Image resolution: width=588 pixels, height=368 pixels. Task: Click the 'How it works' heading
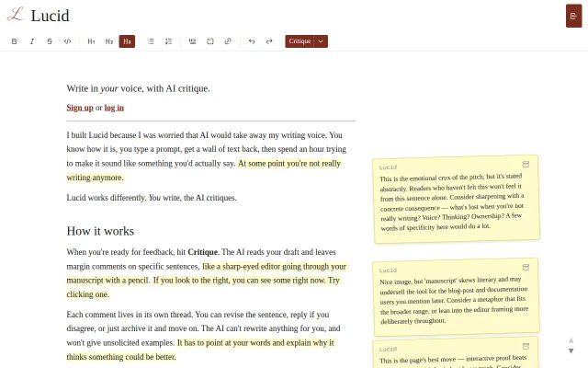[x=100, y=231]
